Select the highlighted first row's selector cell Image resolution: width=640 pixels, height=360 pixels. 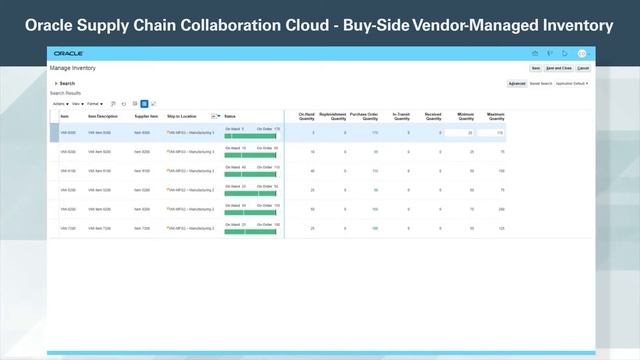point(54,133)
